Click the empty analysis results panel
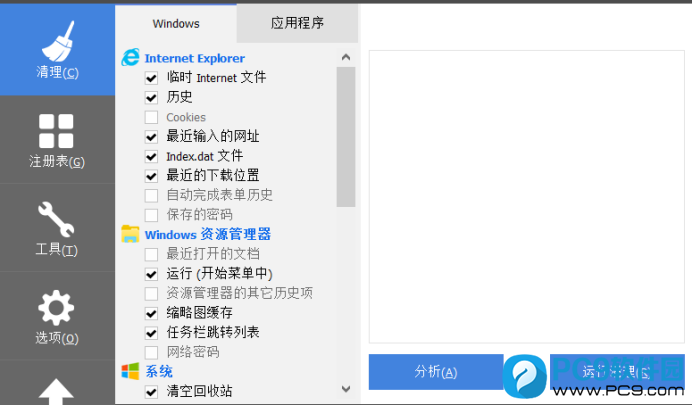693x406 pixels. pos(527,197)
